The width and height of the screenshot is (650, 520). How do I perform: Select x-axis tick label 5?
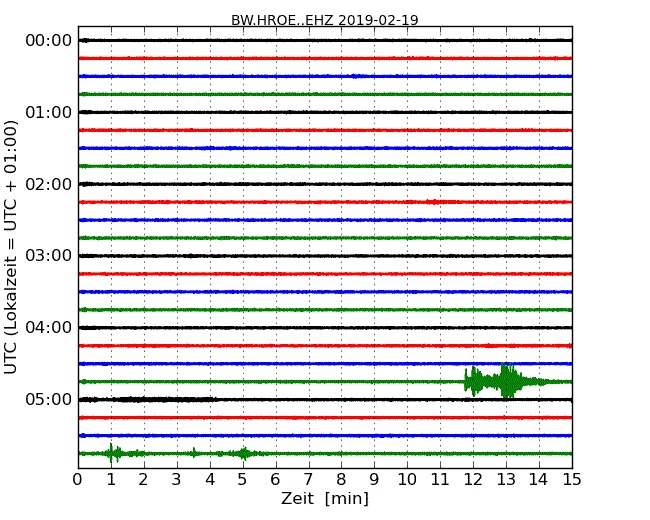[243, 480]
